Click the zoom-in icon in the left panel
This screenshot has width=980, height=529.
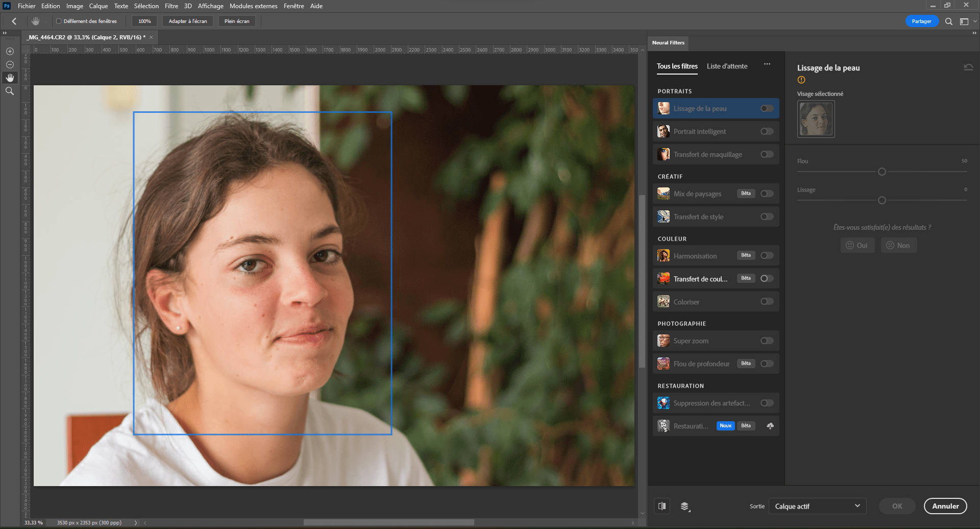click(9, 51)
